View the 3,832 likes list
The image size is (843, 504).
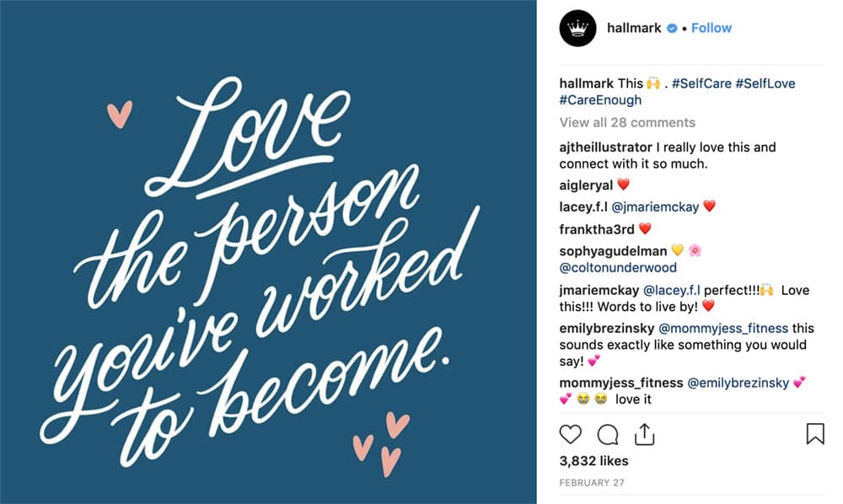[x=593, y=461]
